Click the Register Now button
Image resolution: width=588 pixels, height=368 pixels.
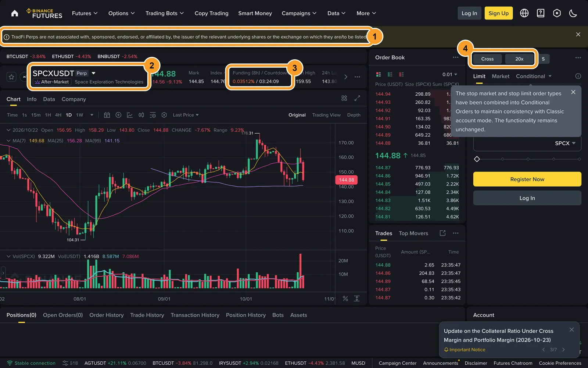[527, 179]
